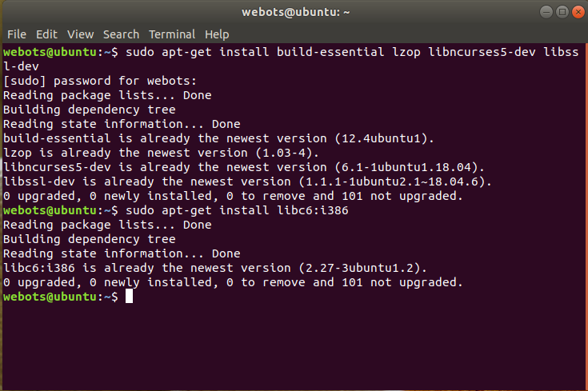Close the terminal with the orange X button
This screenshot has height=391, width=588.
[578, 12]
